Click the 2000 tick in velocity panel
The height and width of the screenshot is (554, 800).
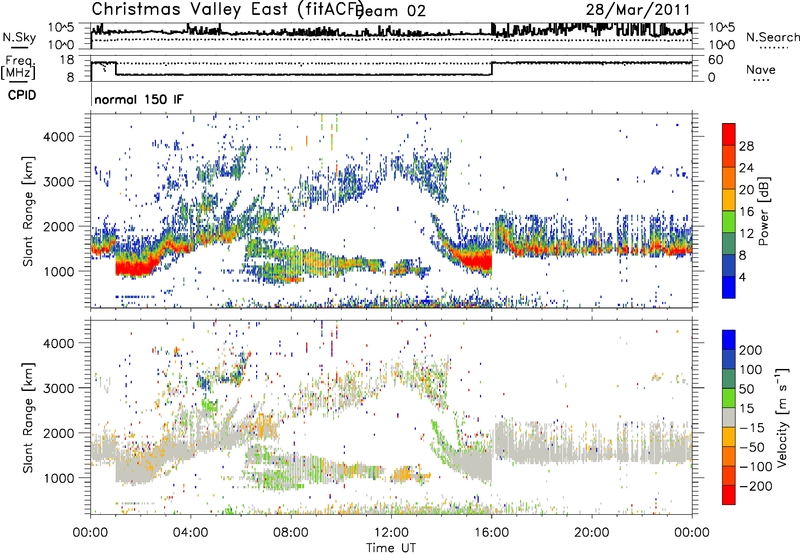59,433
